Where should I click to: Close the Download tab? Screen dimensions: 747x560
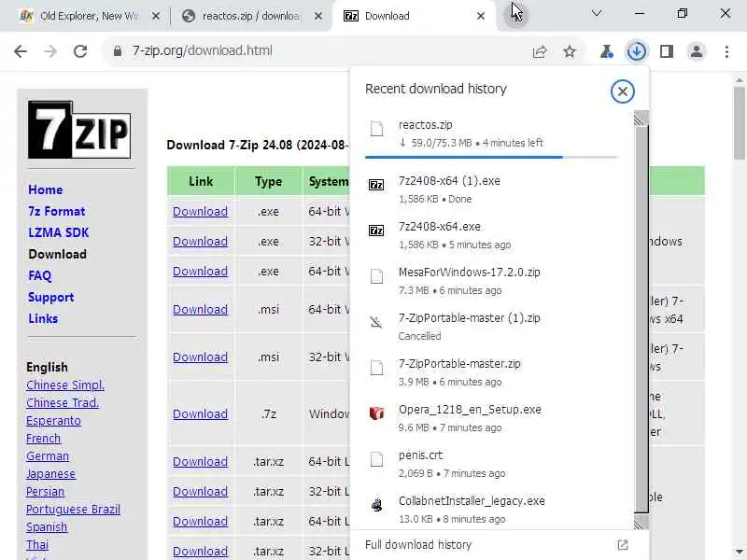(481, 16)
